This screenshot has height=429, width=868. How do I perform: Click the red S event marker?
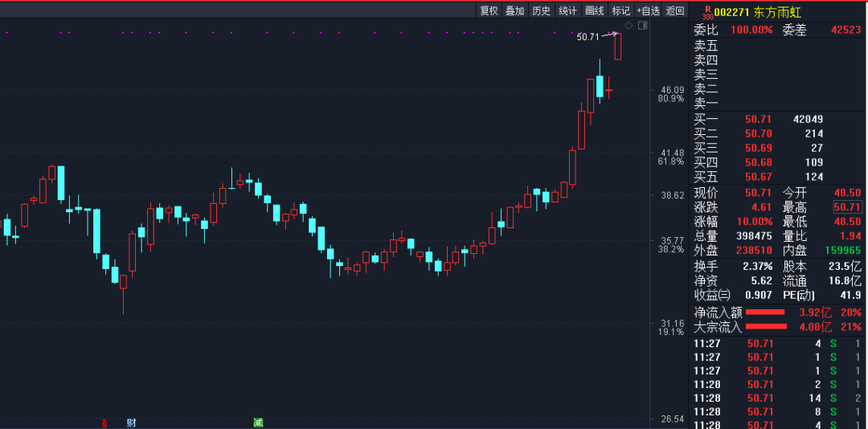(x=104, y=423)
